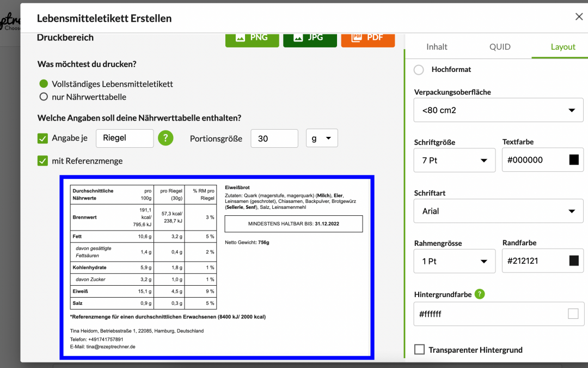Export label as PDF
The height and width of the screenshot is (368, 588).
pyautogui.click(x=368, y=40)
